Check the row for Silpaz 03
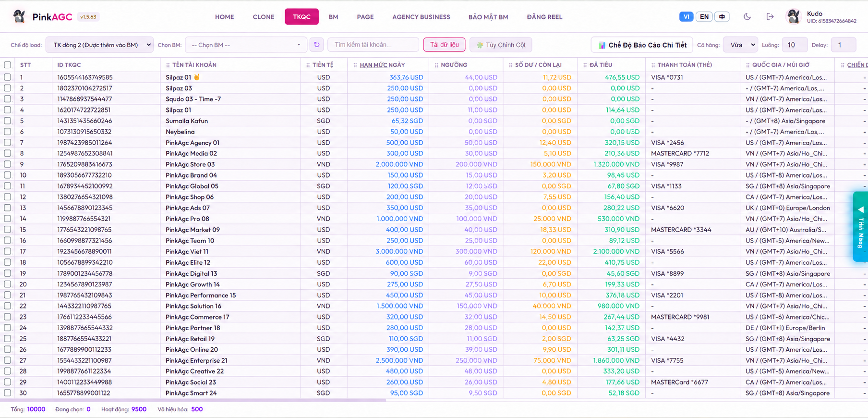Image resolution: width=868 pixels, height=418 pixels. [x=7, y=88]
